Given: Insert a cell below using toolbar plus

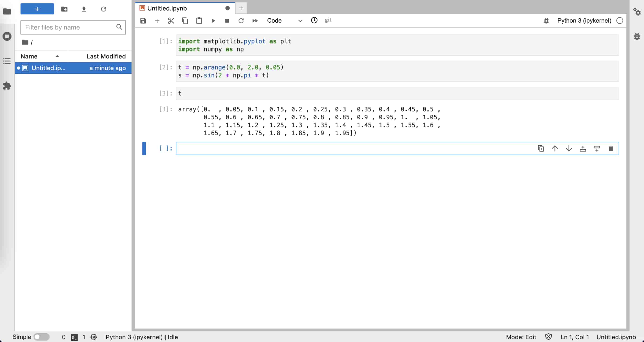Looking at the screenshot, I should click(157, 21).
